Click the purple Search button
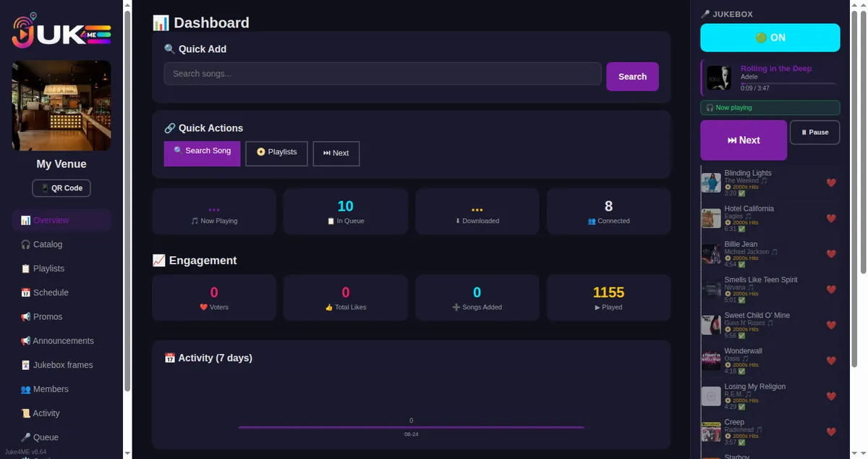 point(632,77)
